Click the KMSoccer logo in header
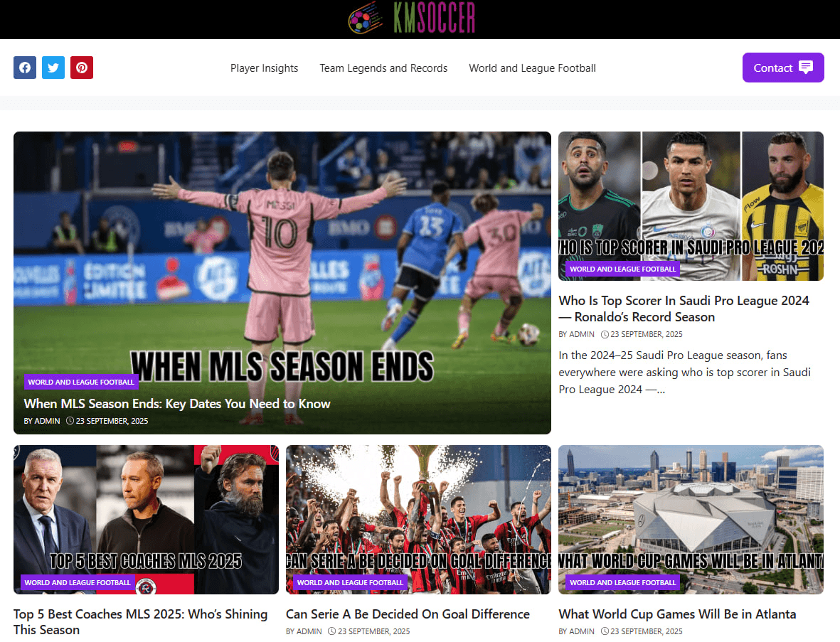The height and width of the screenshot is (642, 840). click(x=411, y=18)
